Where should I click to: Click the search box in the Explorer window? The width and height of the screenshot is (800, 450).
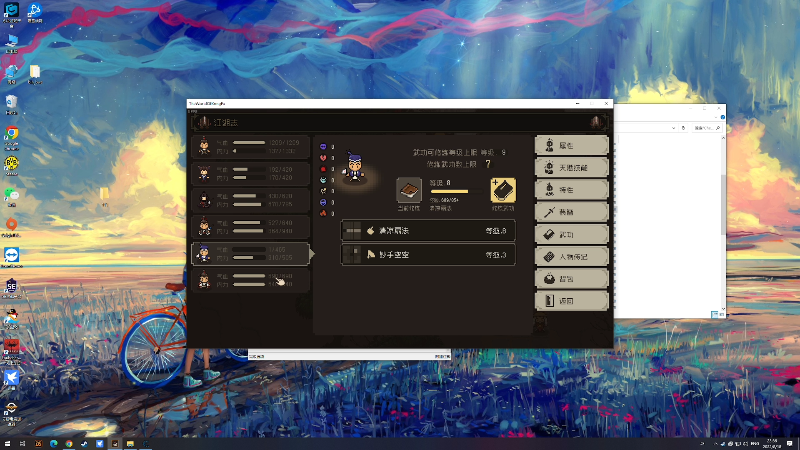[x=706, y=128]
